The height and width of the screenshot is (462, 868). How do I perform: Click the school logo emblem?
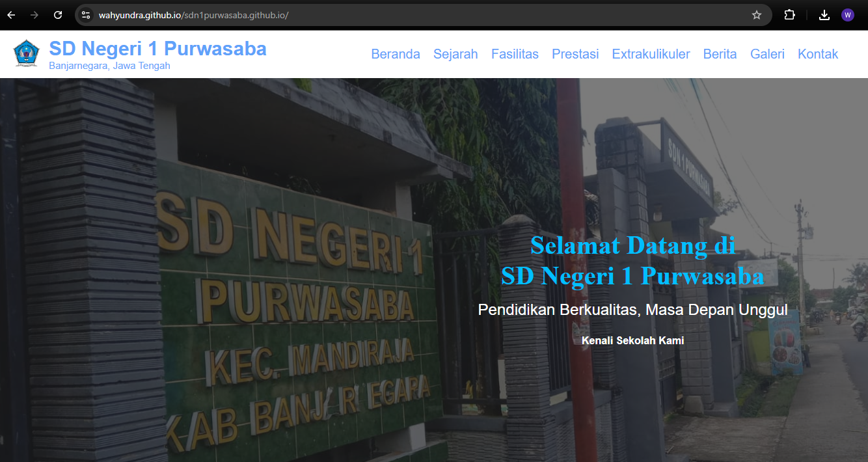pos(27,54)
